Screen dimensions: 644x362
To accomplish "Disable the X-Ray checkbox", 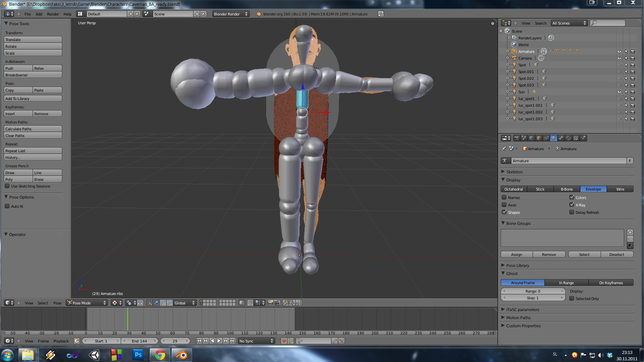I will [x=572, y=205].
